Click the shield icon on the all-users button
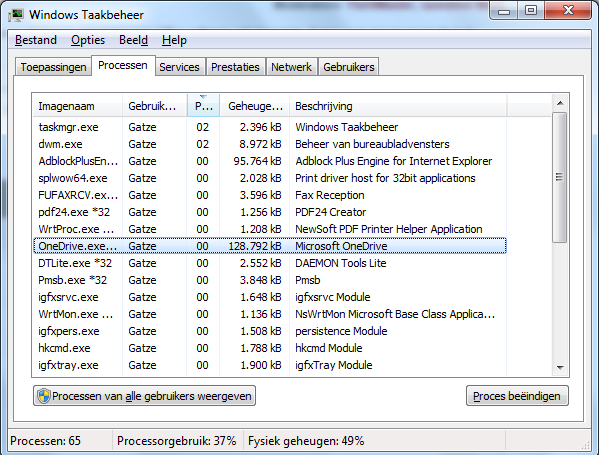 pos(44,396)
